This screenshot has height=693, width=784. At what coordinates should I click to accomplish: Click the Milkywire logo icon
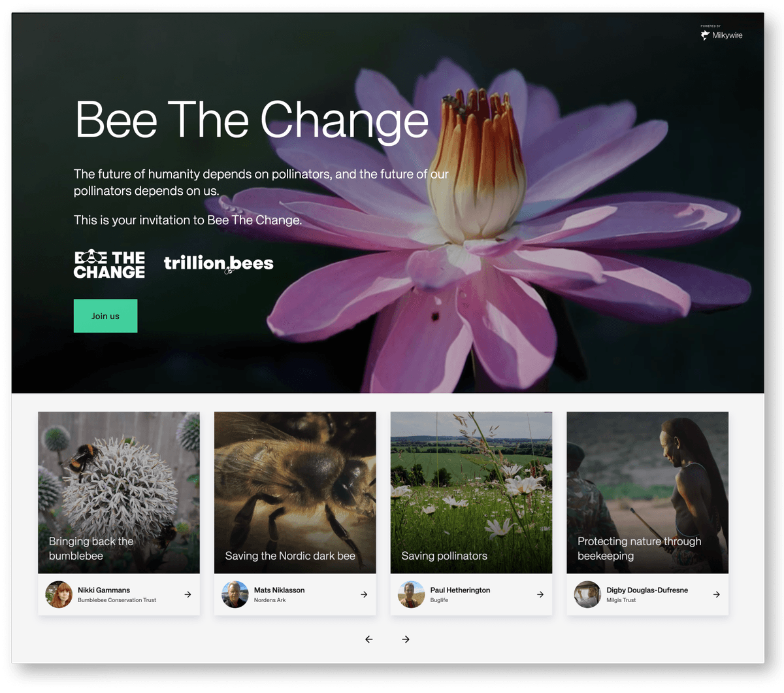click(x=705, y=35)
